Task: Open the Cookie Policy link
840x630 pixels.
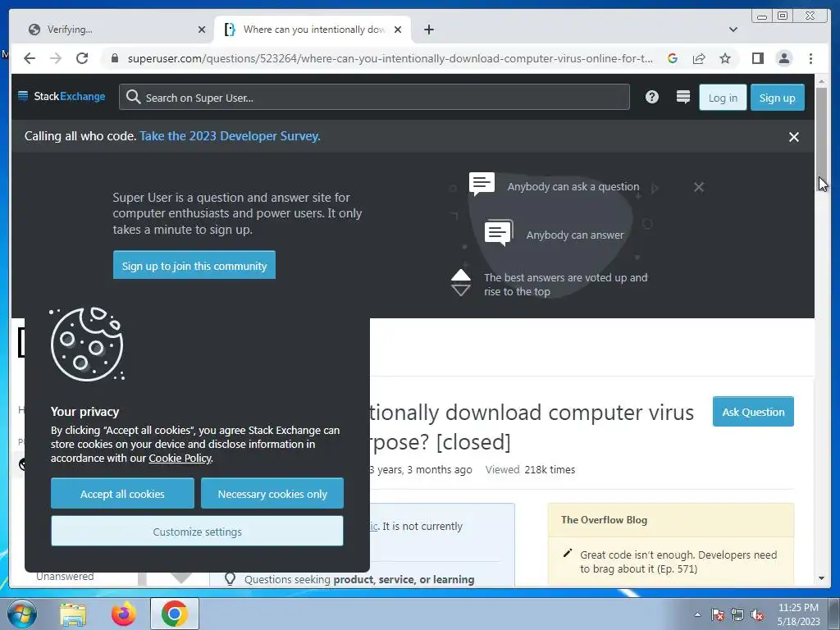Action: pos(180,458)
